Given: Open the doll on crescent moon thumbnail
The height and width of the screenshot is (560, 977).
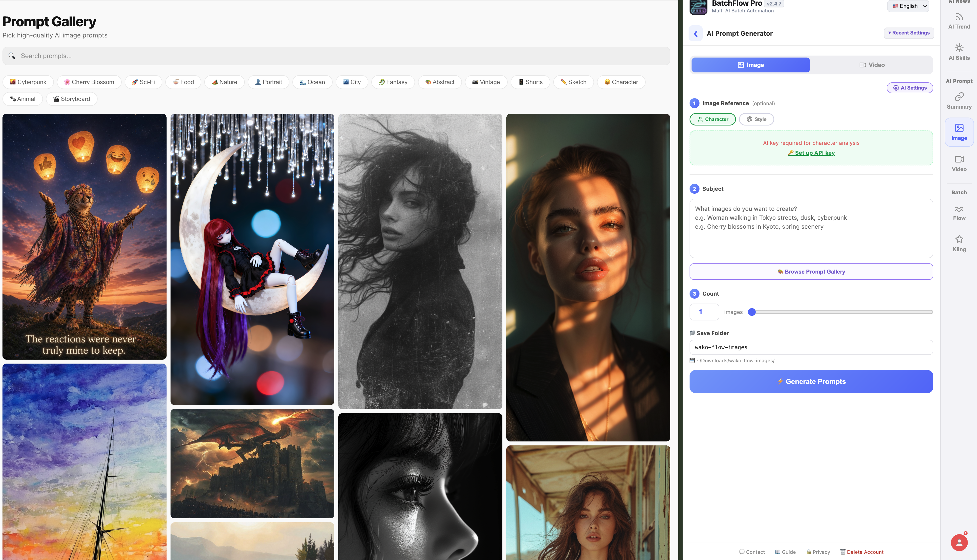Looking at the screenshot, I should point(252,259).
